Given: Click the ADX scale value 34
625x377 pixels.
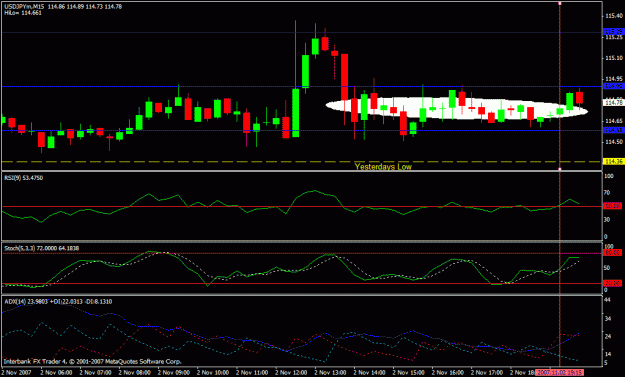Looking at the screenshot, I should pyautogui.click(x=608, y=318).
